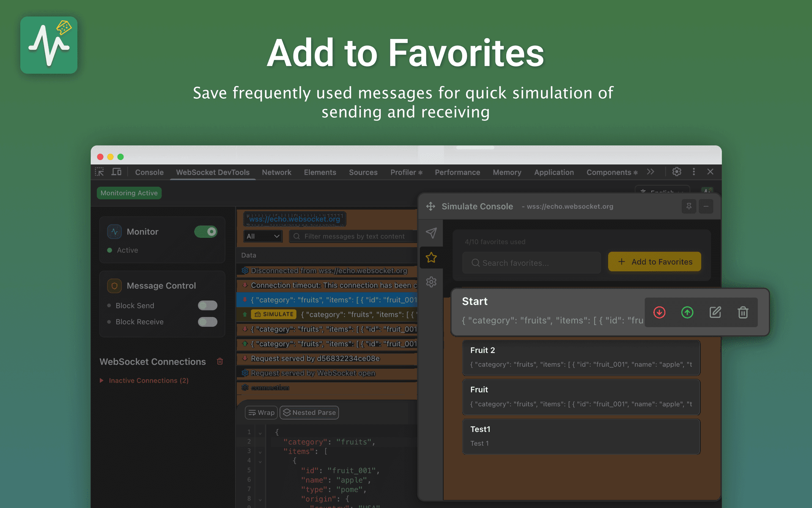Simulate sending the Start message via green upload icon
Image resolution: width=812 pixels, height=508 pixels.
pos(687,313)
